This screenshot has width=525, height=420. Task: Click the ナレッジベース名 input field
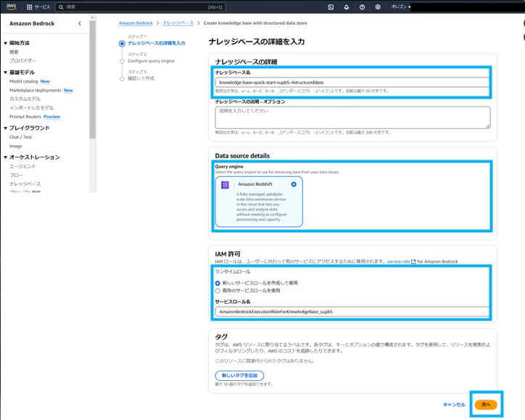[x=352, y=83]
